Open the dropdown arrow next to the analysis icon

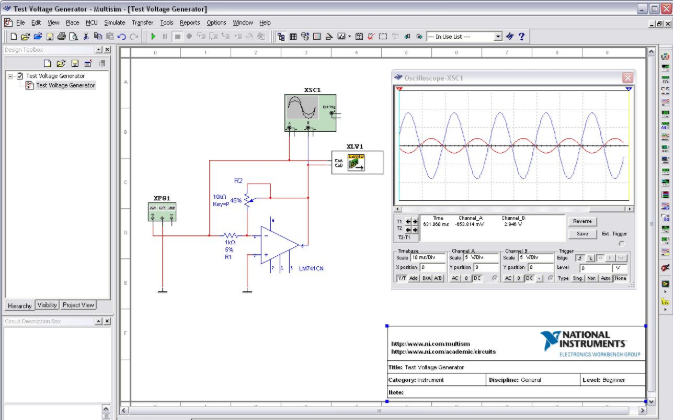349,37
